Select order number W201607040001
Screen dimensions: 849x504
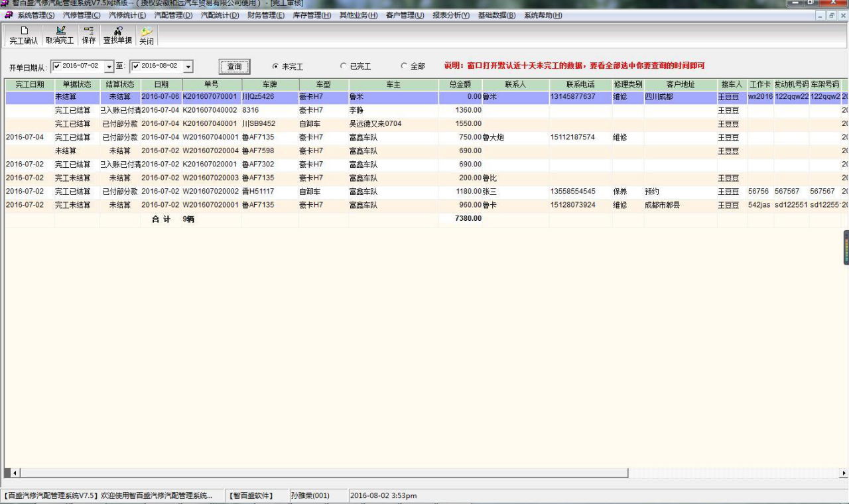click(210, 137)
